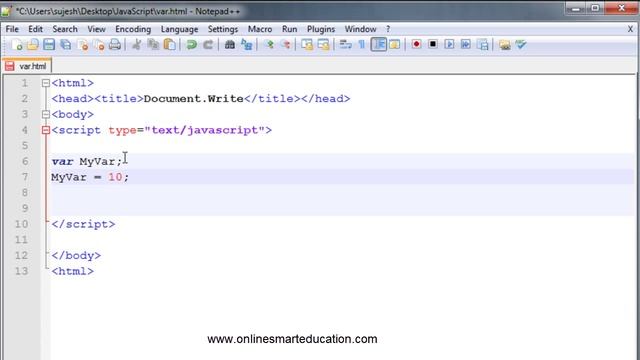Viewport: 640px width, 360px height.
Task: Click the "text/javascript" attribute value
Action: (204, 130)
